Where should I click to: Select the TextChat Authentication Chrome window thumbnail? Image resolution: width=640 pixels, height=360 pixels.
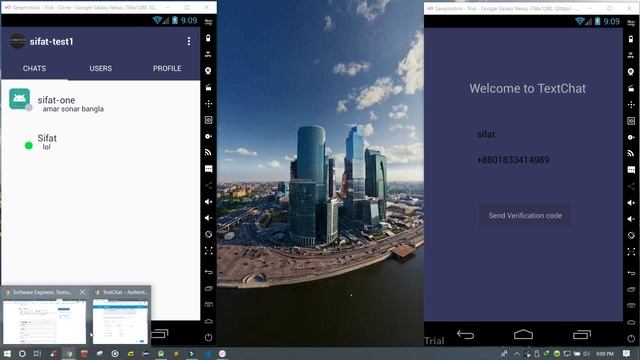(120, 322)
